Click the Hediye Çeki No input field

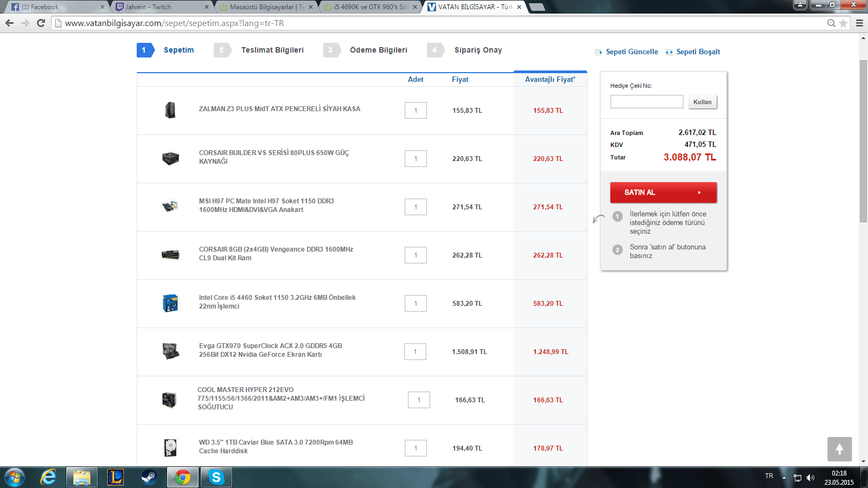point(647,101)
